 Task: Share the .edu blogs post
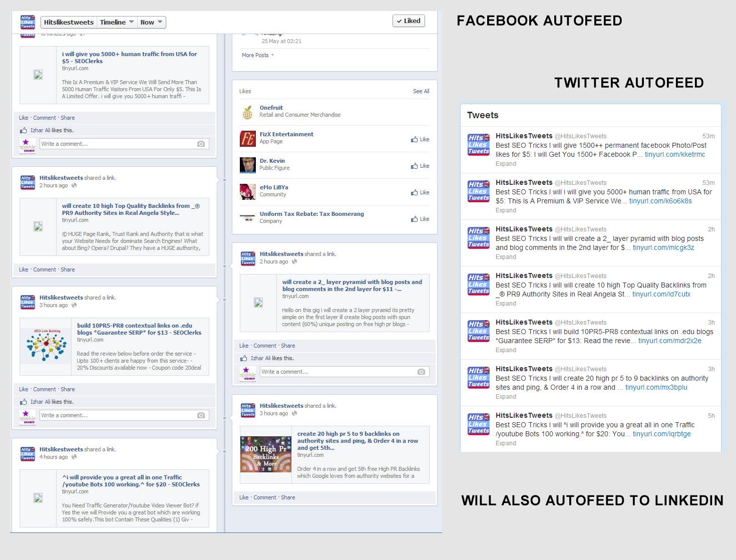[68, 389]
